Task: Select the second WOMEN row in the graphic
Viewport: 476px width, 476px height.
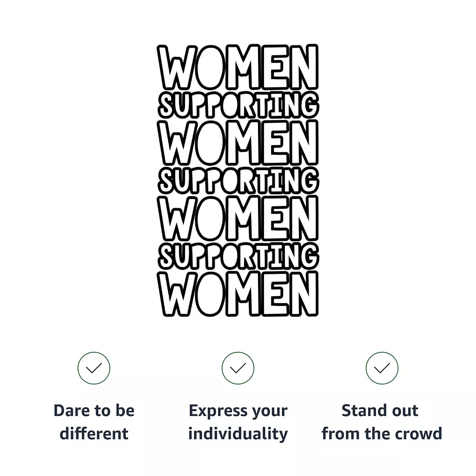Action: tap(238, 143)
